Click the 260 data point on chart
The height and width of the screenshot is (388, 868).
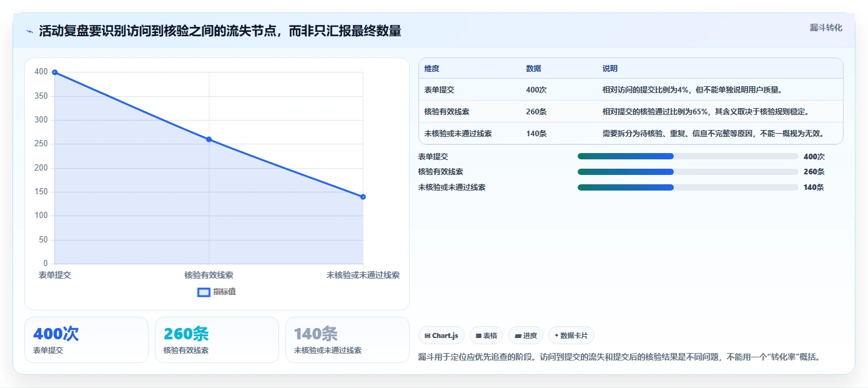pos(209,139)
